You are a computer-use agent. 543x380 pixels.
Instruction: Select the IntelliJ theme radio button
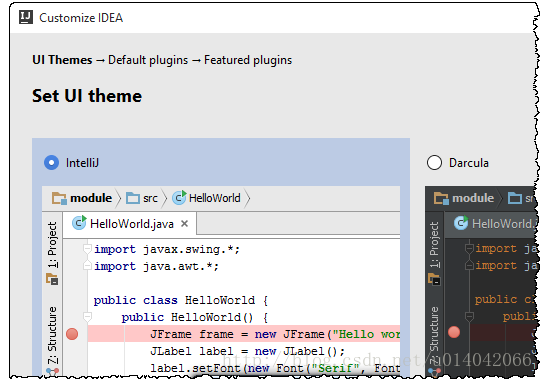(x=52, y=162)
